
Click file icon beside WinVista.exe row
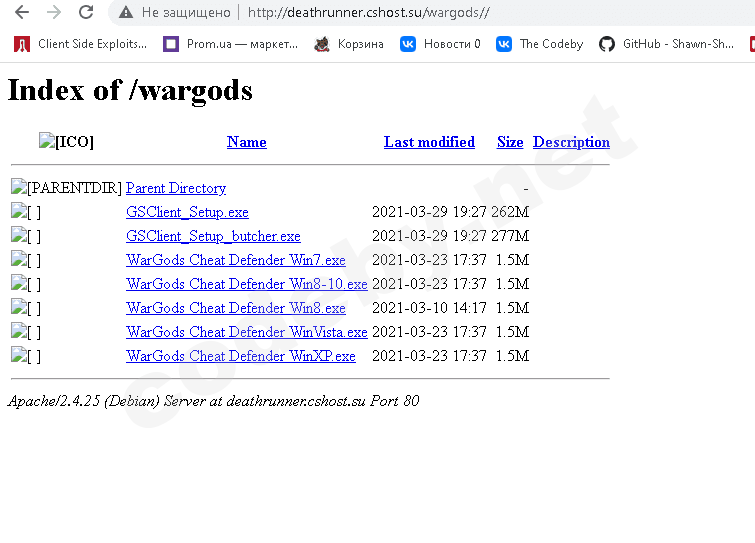pos(26,332)
